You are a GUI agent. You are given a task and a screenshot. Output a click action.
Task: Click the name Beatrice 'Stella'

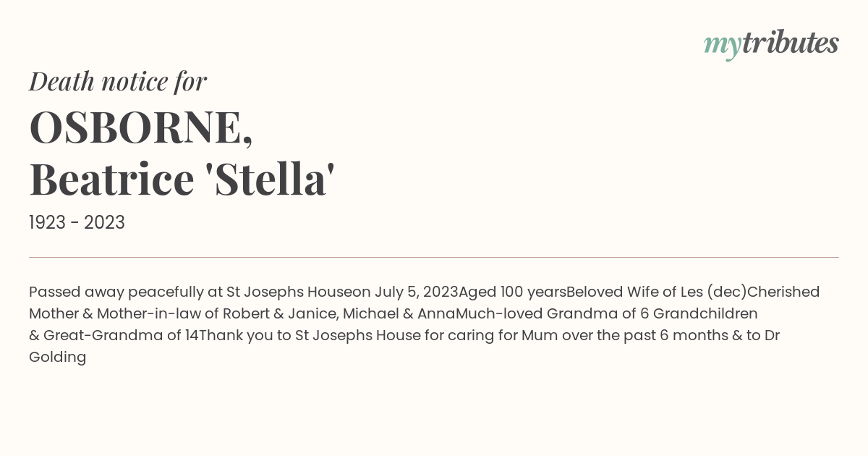tap(182, 180)
